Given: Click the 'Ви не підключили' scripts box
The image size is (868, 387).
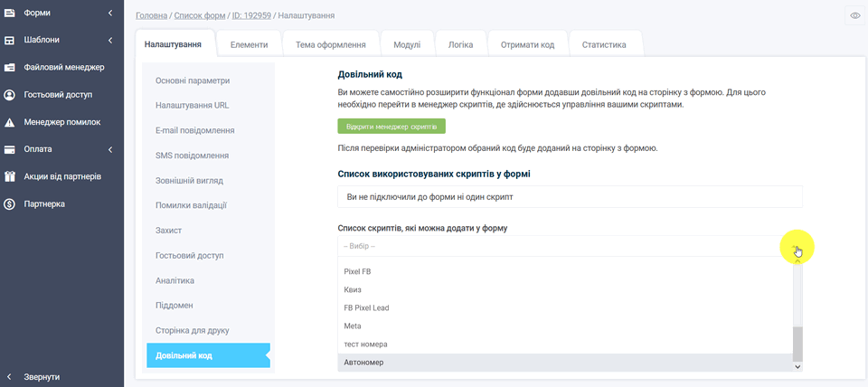Looking at the screenshot, I should click(x=570, y=197).
